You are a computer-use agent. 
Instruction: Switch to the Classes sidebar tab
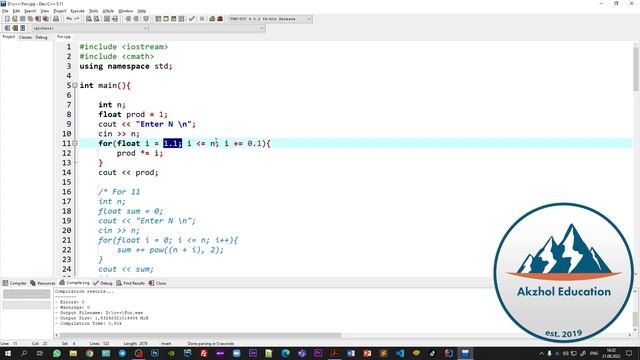[x=25, y=37]
